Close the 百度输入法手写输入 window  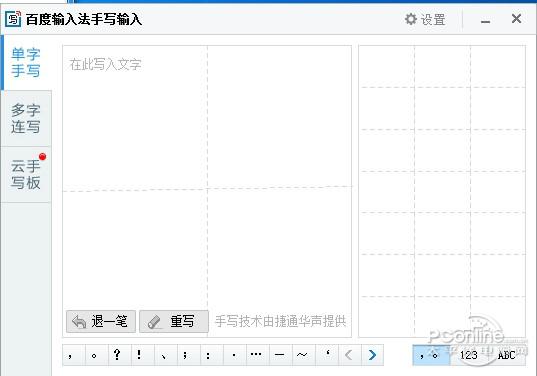coord(516,18)
